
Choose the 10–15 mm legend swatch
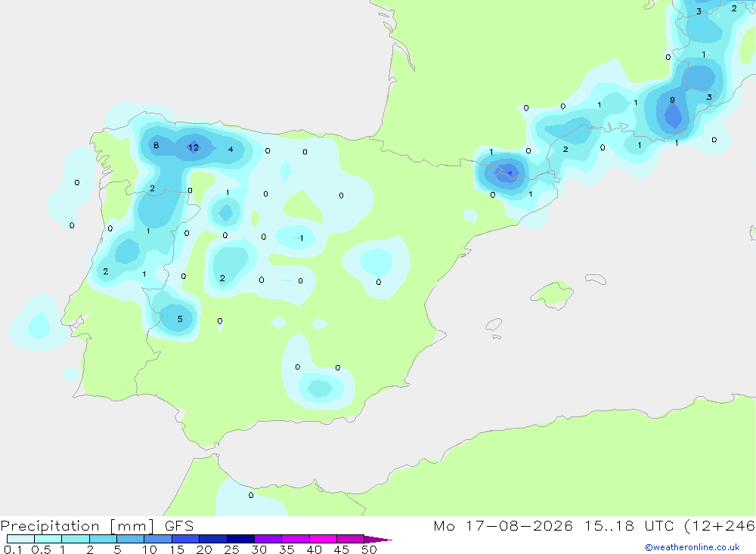pyautogui.click(x=158, y=539)
